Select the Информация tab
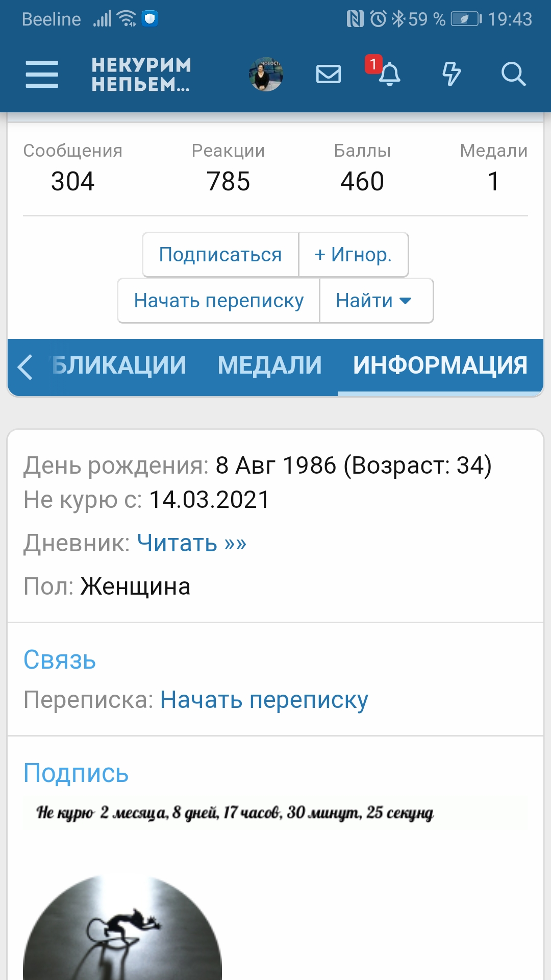 pyautogui.click(x=440, y=365)
